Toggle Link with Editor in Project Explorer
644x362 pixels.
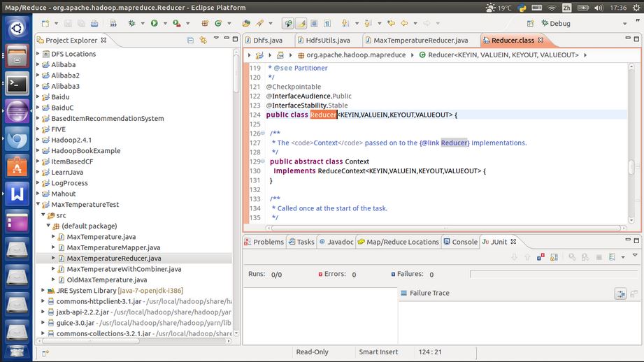[x=203, y=40]
